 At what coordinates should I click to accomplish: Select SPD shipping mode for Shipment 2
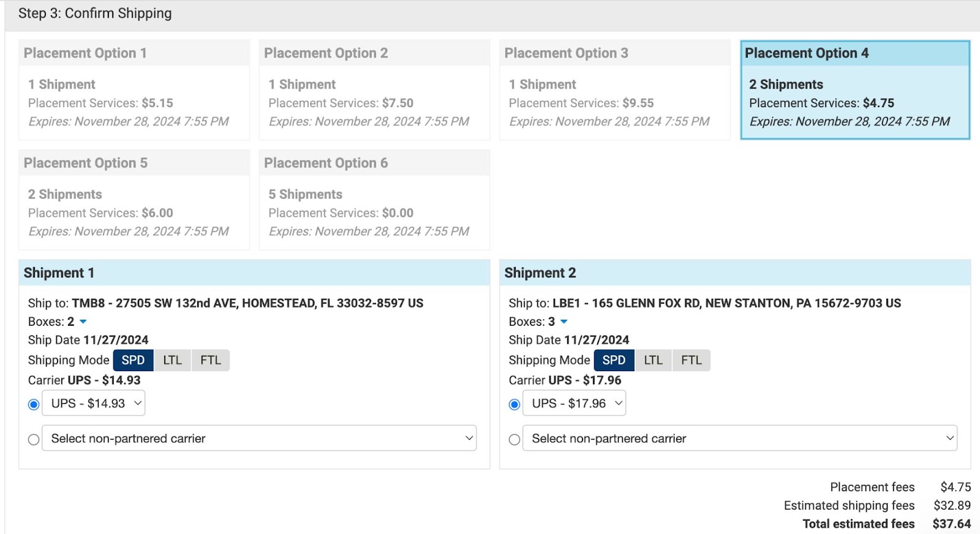click(x=614, y=360)
